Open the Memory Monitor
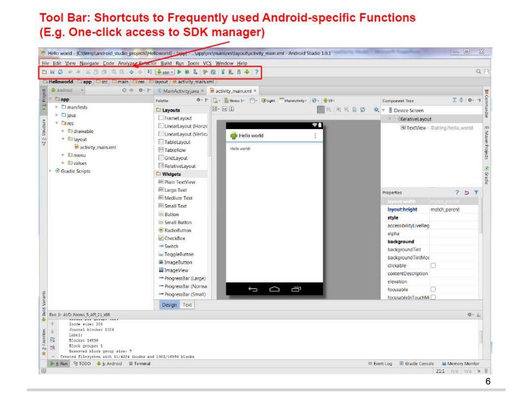532x399 pixels. pyautogui.click(x=460, y=363)
